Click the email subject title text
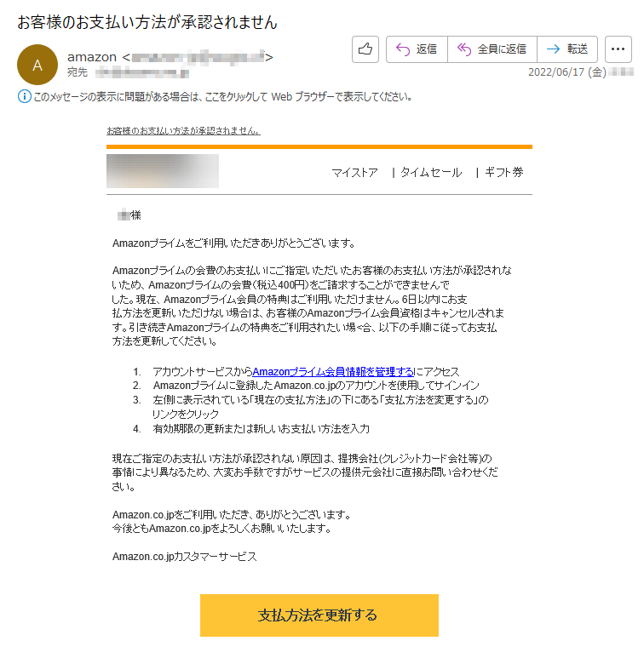 click(x=147, y=22)
